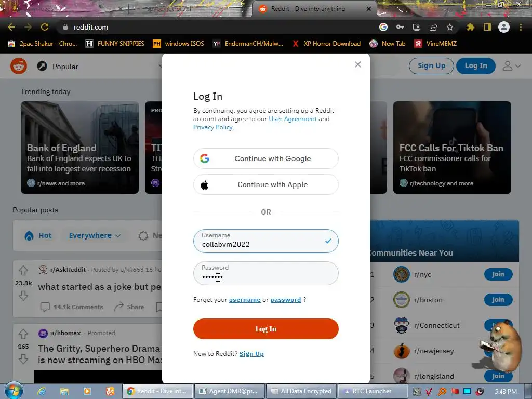This screenshot has height=399, width=532.
Task: Open the FCC Calls For Tiktok Ban card
Action: tap(452, 148)
